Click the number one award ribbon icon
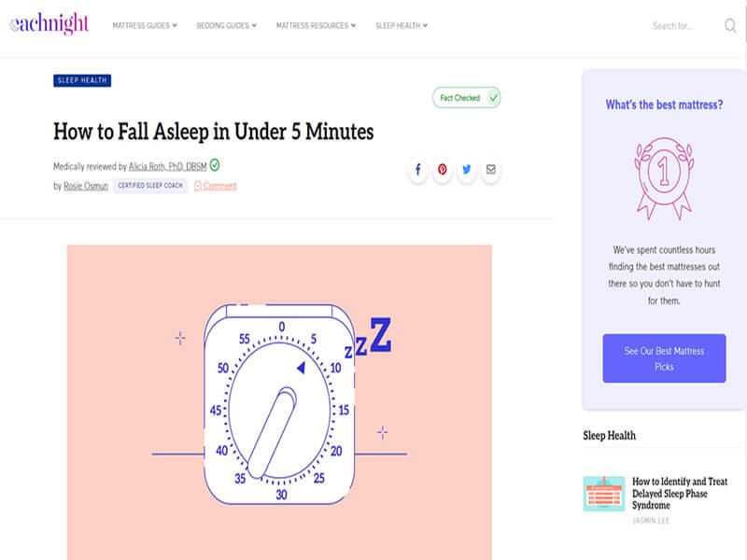This screenshot has height=560, width=747. 664,178
